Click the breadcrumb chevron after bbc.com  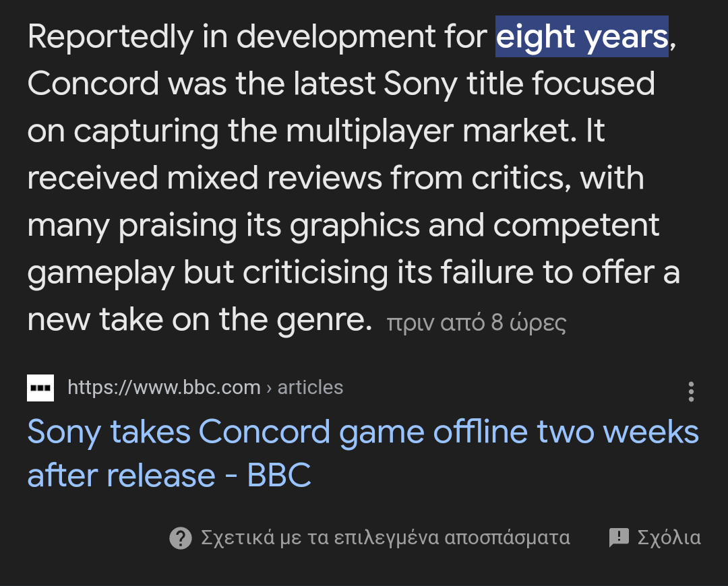[269, 389]
